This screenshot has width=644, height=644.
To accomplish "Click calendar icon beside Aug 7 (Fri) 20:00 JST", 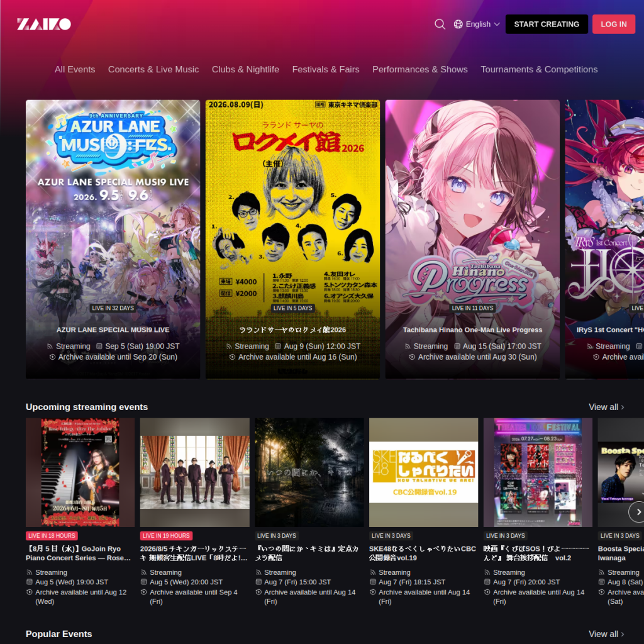I will pyautogui.click(x=487, y=582).
